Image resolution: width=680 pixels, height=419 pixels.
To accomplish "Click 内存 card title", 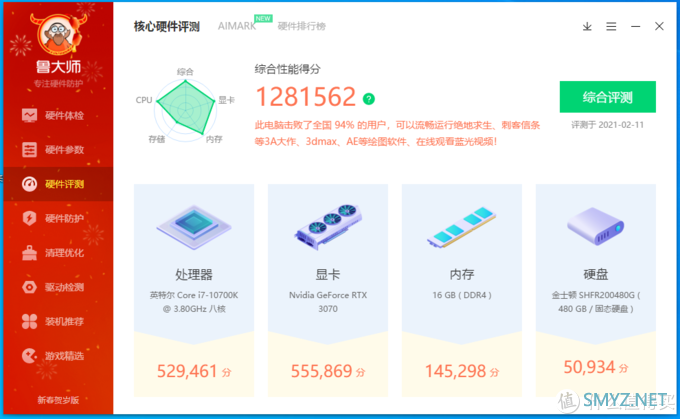I will [462, 274].
